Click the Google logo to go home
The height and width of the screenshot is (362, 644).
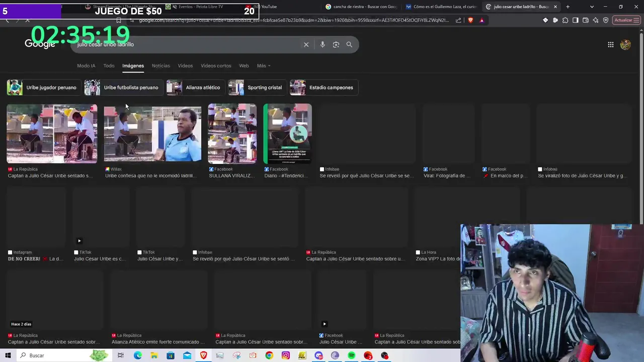pyautogui.click(x=40, y=44)
